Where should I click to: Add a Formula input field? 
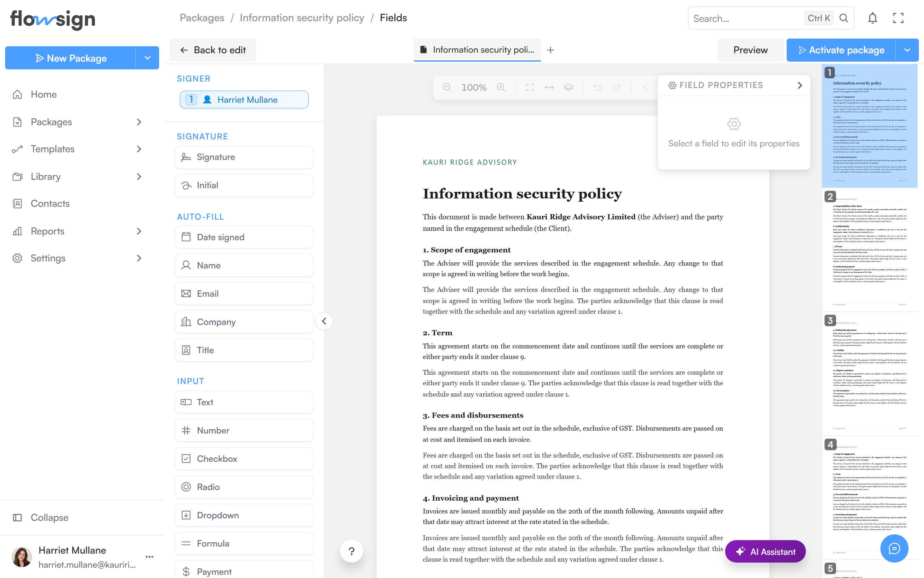pos(244,544)
